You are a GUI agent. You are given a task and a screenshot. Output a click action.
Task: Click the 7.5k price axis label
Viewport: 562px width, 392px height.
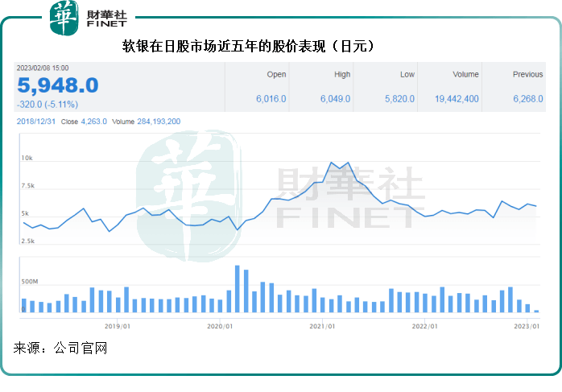[28, 186]
